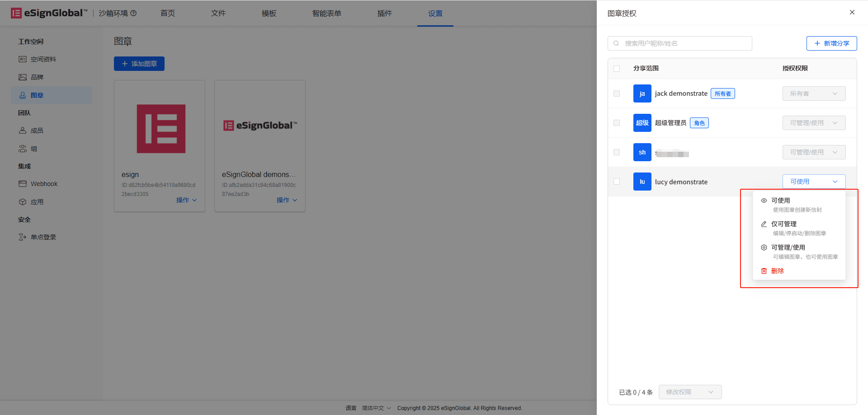Click the lu avatar for lucy demonstrate
The image size is (868, 415).
pos(642,182)
